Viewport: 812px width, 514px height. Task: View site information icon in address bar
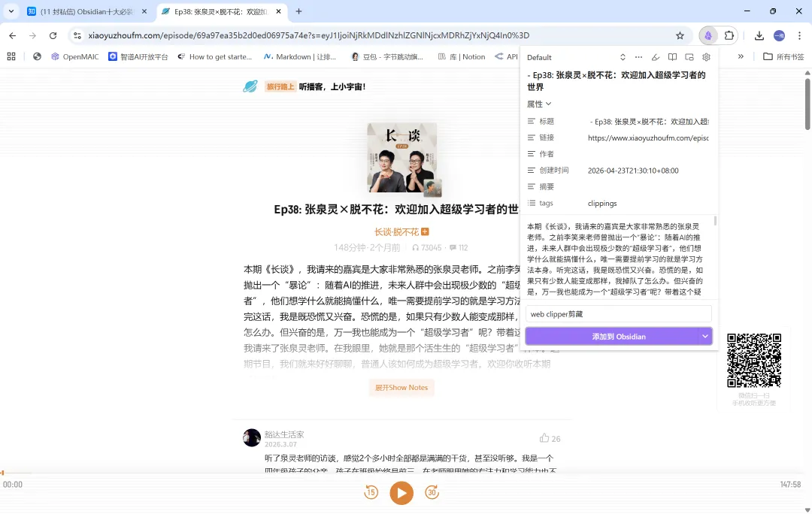(77, 36)
